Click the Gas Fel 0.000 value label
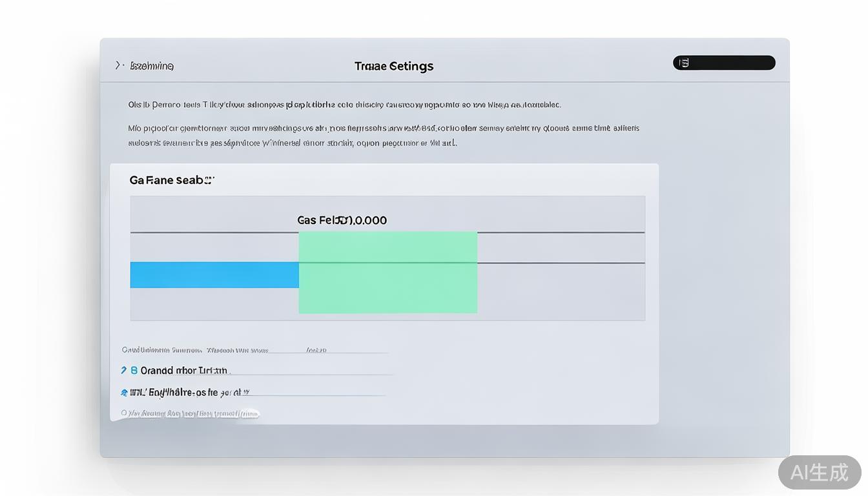 point(342,220)
